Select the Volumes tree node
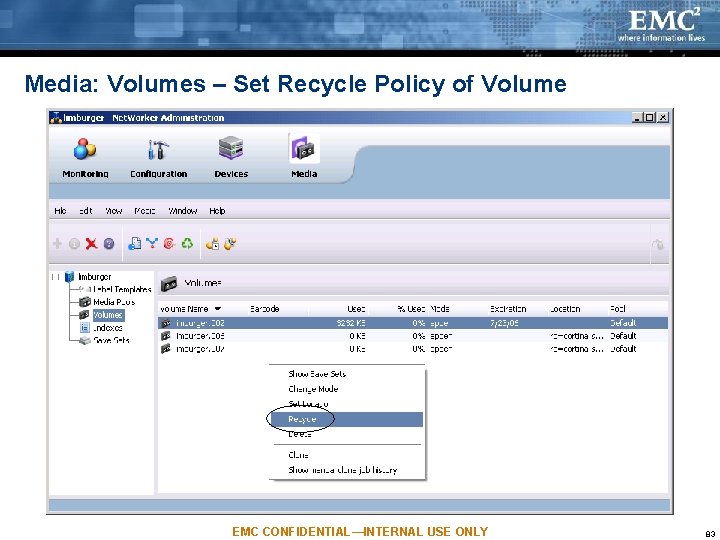The image size is (720, 540). pos(108,315)
